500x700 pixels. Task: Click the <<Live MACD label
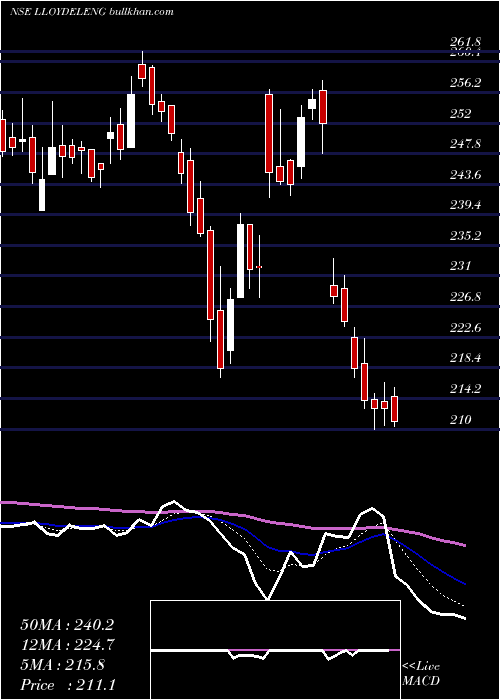(421, 674)
